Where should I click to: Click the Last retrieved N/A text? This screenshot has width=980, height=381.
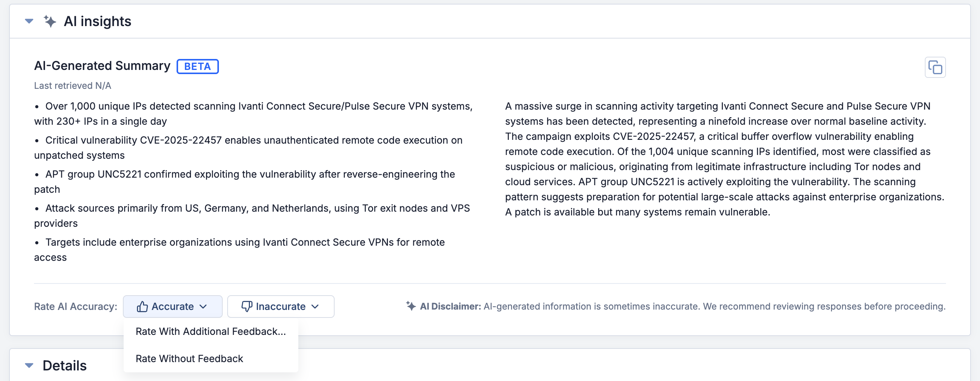pos(72,85)
